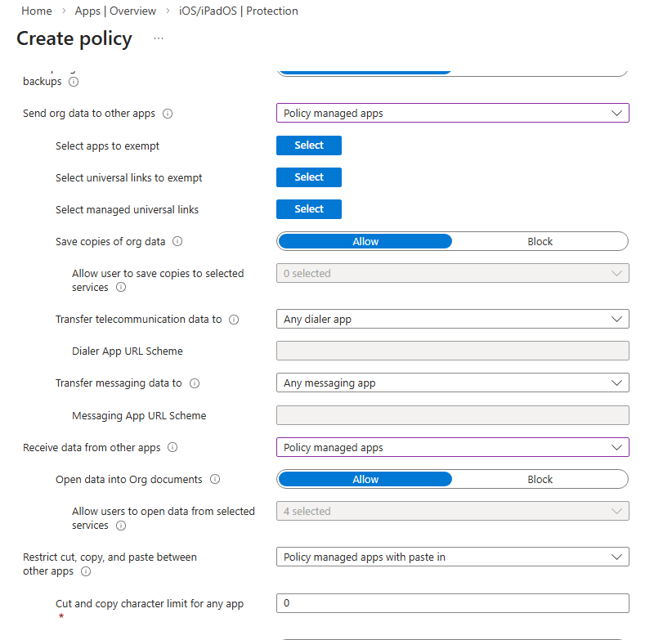Choose Allow for Save copies of org data

(365, 241)
